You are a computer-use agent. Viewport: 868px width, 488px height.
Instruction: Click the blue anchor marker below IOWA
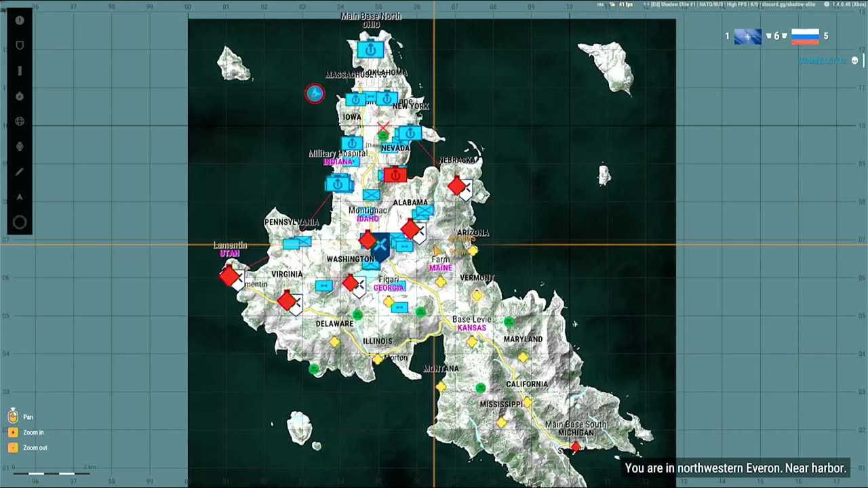tap(352, 144)
